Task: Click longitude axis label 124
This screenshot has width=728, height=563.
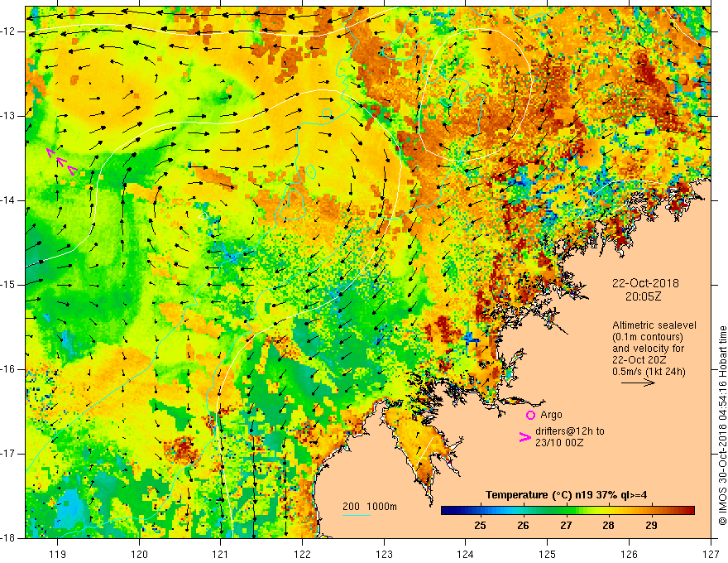Action: point(466,554)
